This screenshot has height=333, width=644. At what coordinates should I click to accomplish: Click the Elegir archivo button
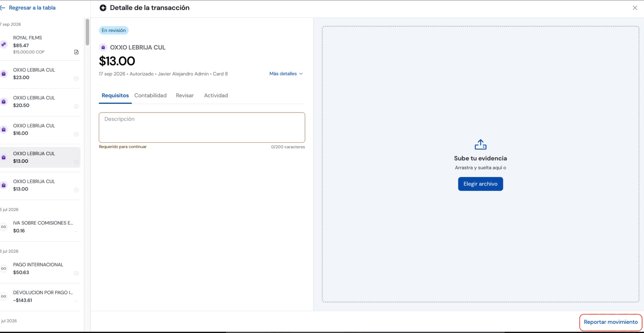point(480,184)
